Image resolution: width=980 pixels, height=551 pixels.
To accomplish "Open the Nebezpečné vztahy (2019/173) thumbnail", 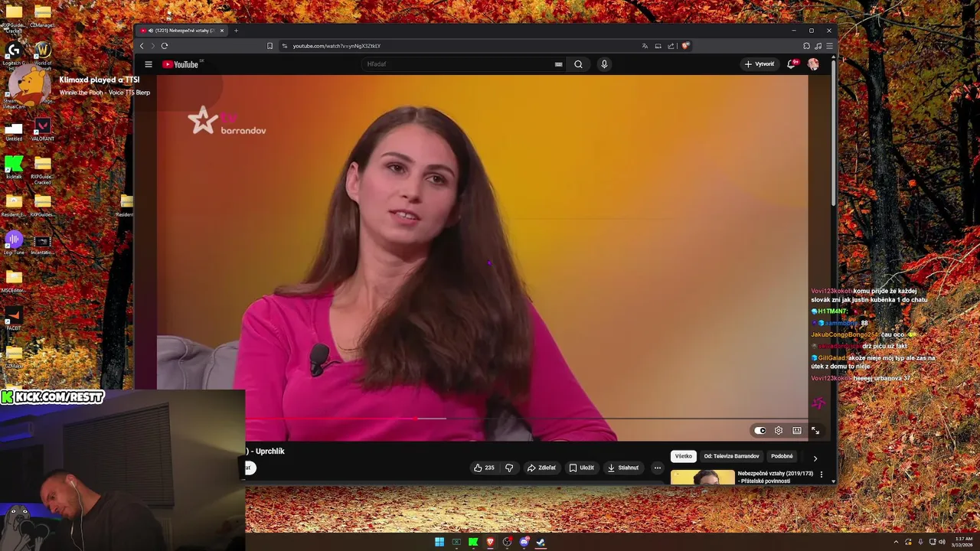I will click(x=702, y=478).
